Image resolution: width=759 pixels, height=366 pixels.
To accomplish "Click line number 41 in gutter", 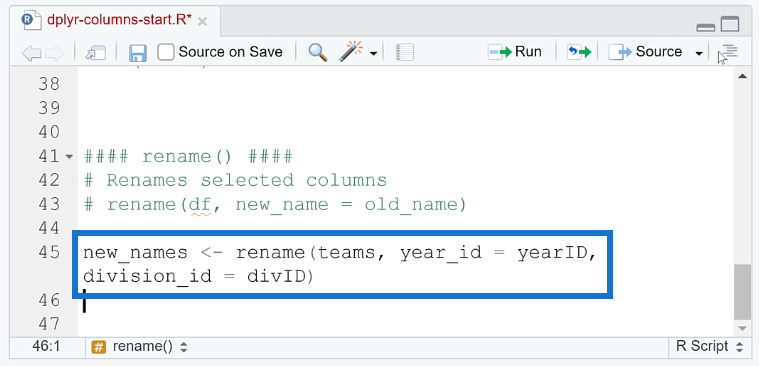I will tap(48, 156).
